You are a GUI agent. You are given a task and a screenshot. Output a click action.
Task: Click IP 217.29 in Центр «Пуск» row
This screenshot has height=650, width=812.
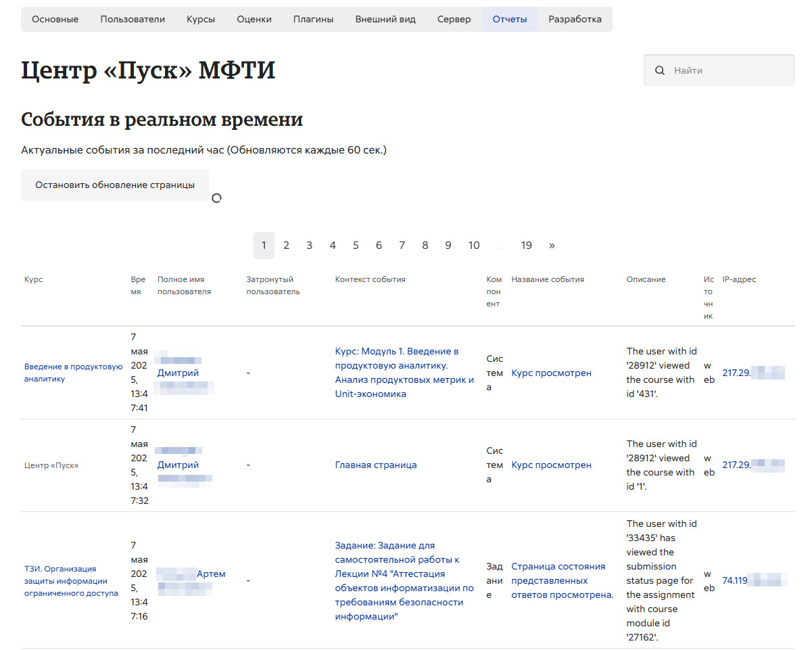click(x=753, y=465)
